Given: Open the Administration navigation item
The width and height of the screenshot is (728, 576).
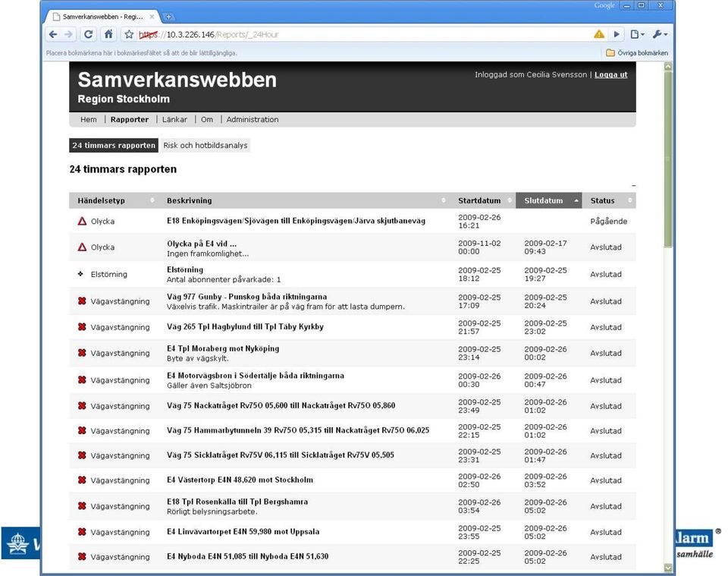Looking at the screenshot, I should 253,119.
